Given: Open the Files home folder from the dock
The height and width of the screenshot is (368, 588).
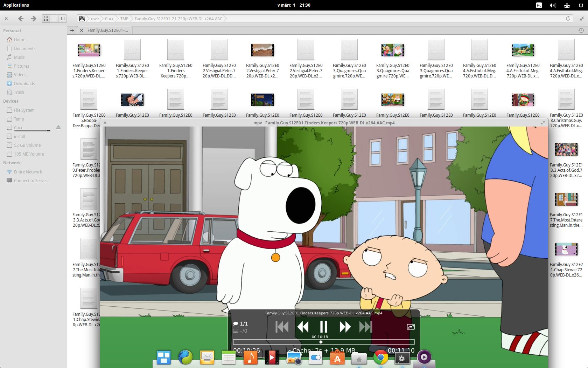Looking at the screenshot, I should [359, 358].
